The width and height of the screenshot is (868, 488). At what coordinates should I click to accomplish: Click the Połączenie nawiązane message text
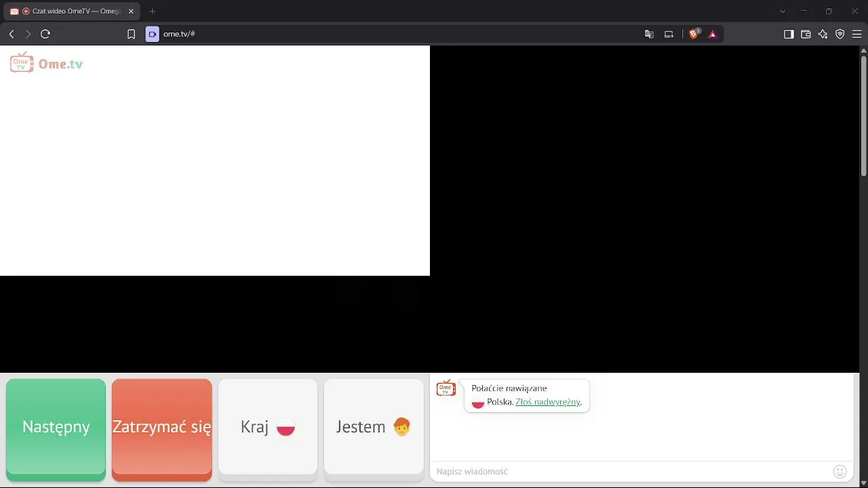[x=509, y=388]
